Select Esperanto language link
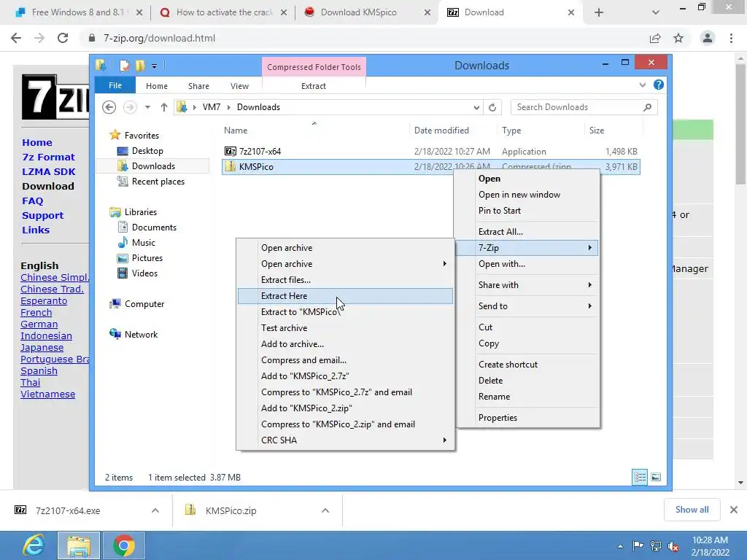 (44, 301)
